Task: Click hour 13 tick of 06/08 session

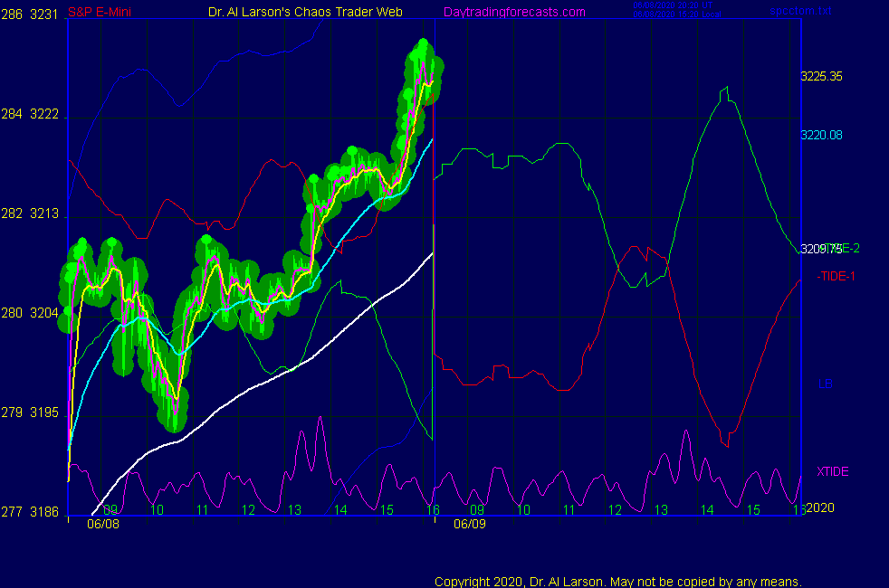Action: click(294, 510)
